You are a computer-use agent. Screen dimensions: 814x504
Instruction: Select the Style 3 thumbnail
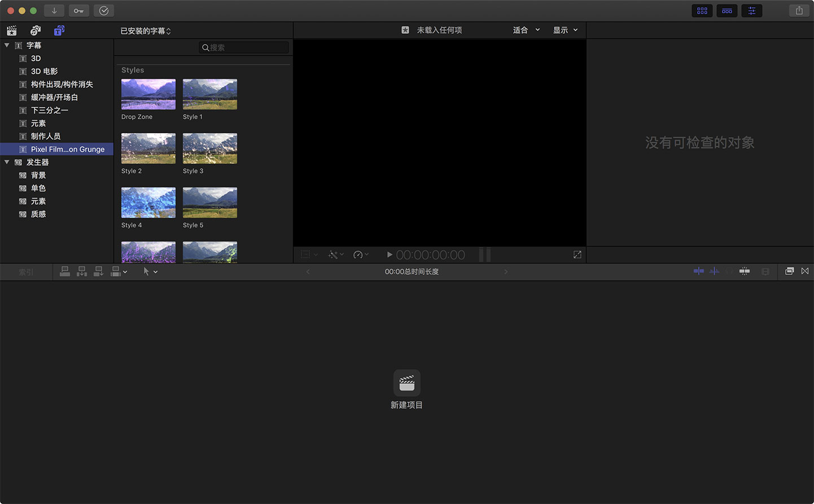pos(209,148)
